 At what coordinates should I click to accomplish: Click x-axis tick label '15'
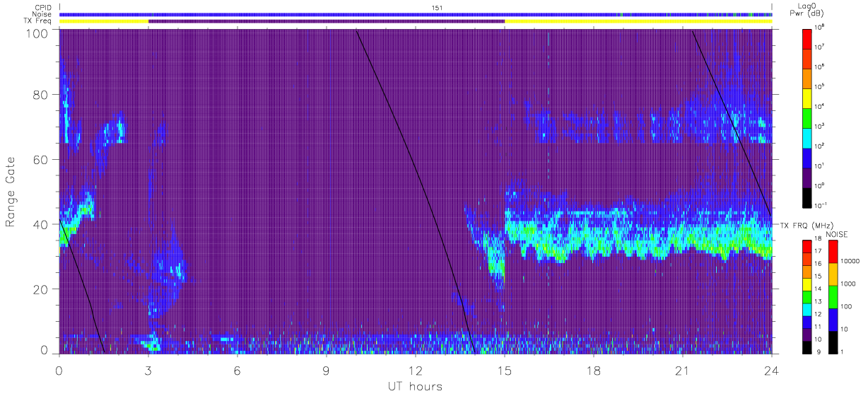(504, 370)
